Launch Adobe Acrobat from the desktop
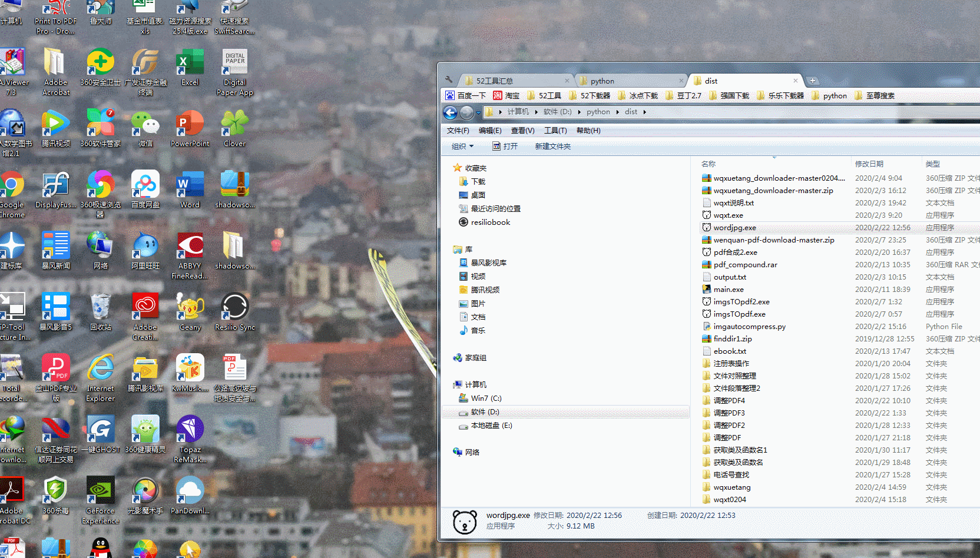The image size is (980, 558). 56,72
